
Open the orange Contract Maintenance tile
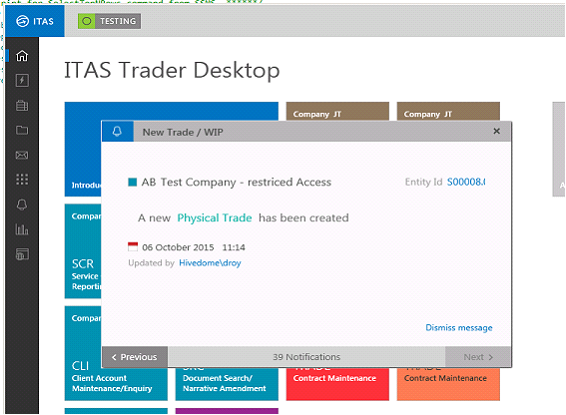(x=448, y=384)
